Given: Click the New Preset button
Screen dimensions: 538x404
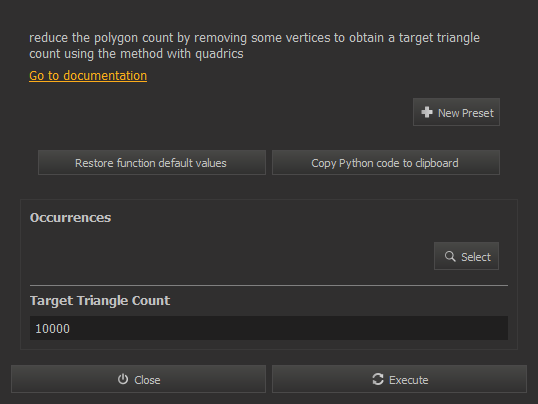Looking at the screenshot, I should coord(456,112).
